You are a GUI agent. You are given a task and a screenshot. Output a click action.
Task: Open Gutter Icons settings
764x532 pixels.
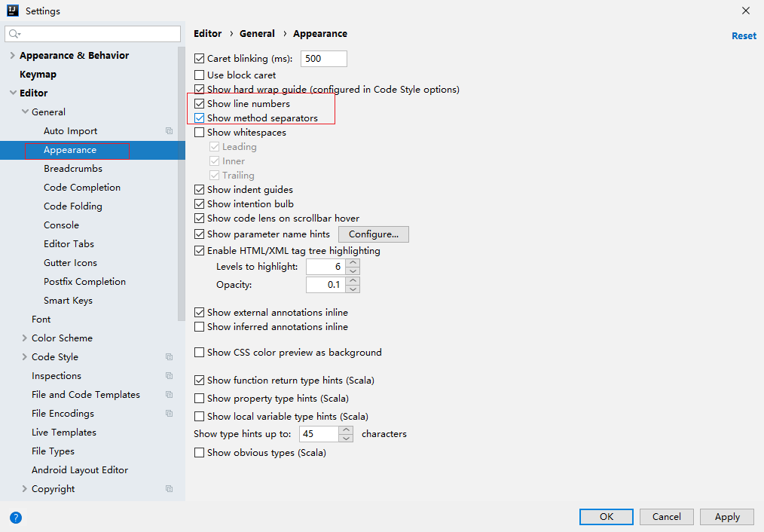coord(70,262)
